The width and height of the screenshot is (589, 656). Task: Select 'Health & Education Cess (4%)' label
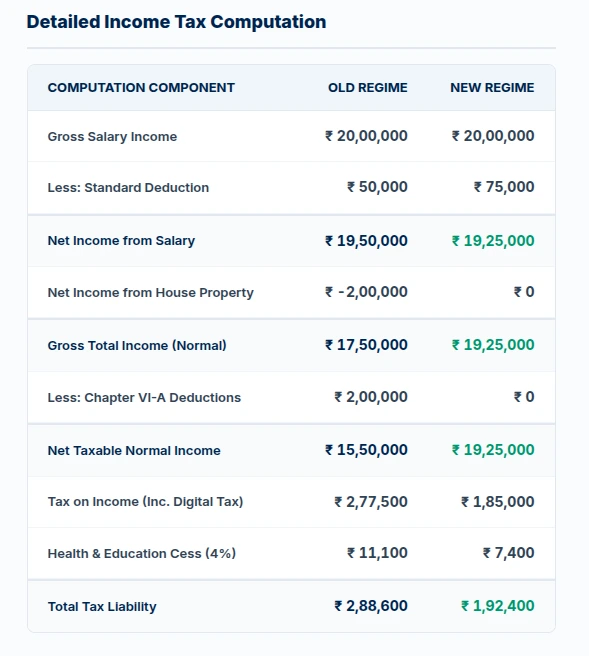click(x=142, y=554)
